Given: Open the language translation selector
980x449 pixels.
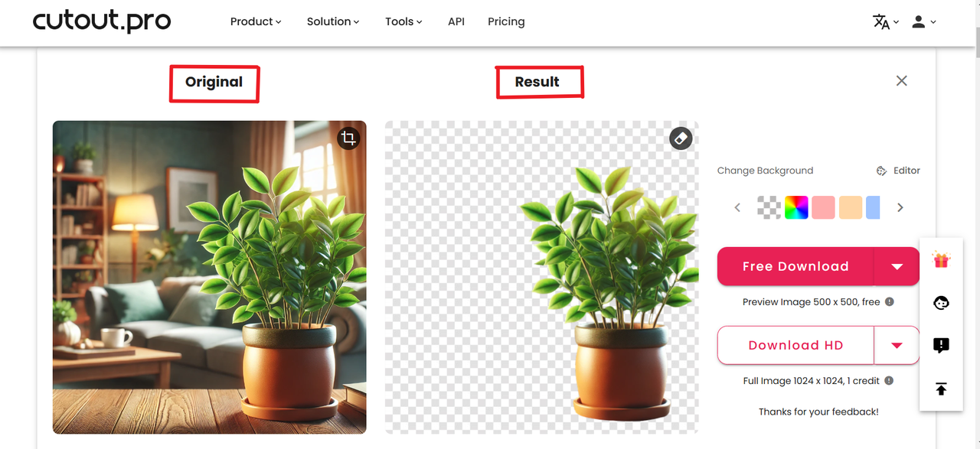Looking at the screenshot, I should tap(886, 22).
